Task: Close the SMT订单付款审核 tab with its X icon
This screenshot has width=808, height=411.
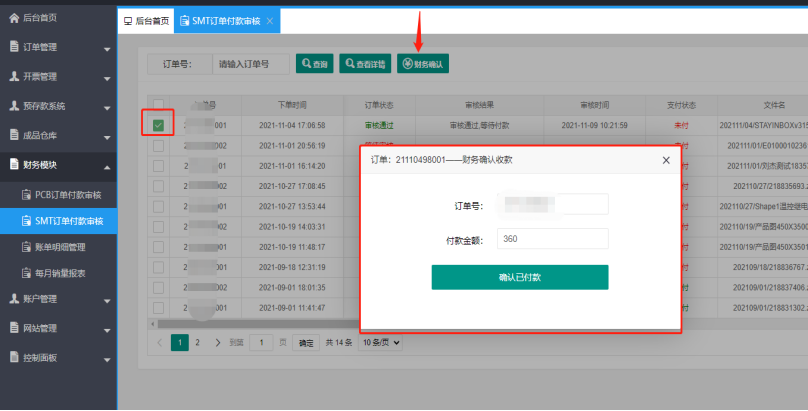Action: click(x=270, y=21)
